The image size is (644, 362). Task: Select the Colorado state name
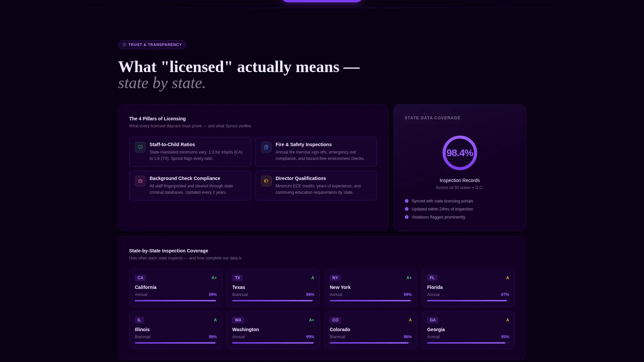click(x=340, y=329)
